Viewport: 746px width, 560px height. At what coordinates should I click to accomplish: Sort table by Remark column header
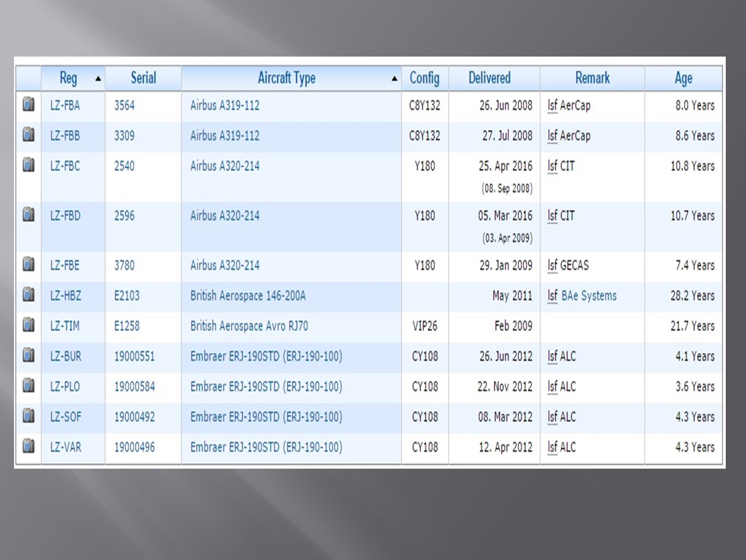[592, 78]
